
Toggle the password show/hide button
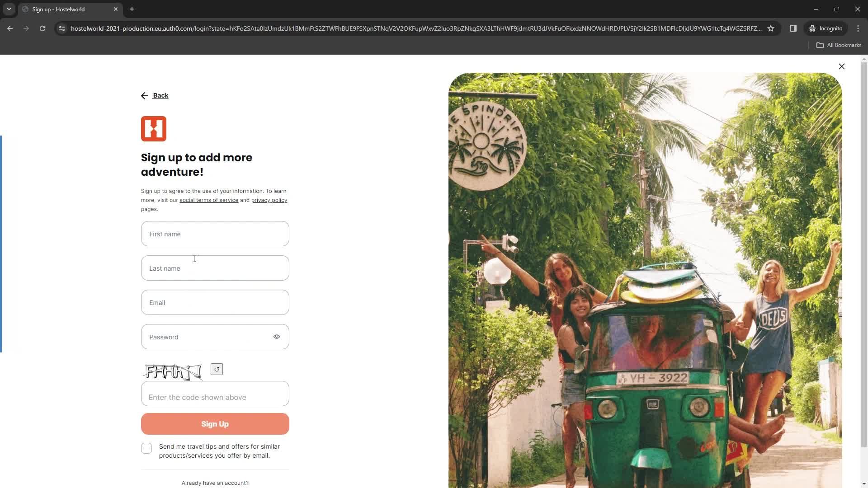277,336
